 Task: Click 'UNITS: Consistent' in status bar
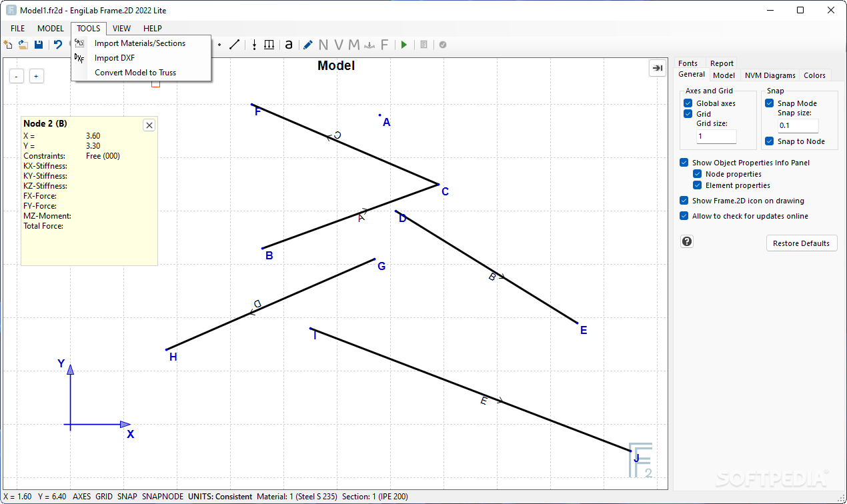click(x=220, y=497)
